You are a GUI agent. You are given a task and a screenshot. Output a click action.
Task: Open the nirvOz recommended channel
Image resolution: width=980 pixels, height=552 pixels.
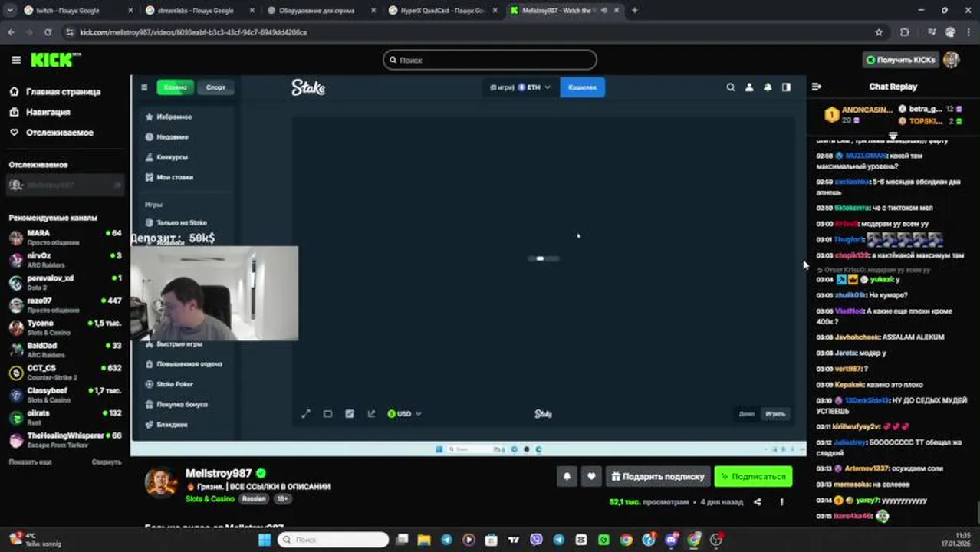click(x=65, y=259)
